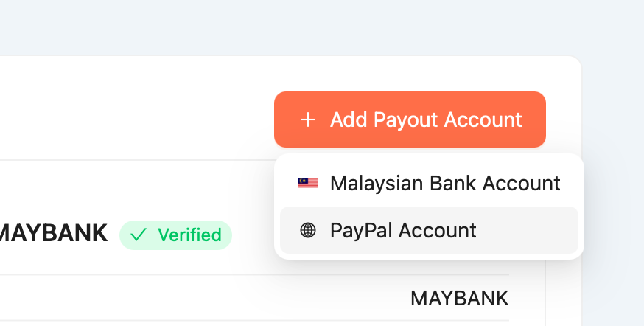Click orange button's right edge past label

pos(536,119)
